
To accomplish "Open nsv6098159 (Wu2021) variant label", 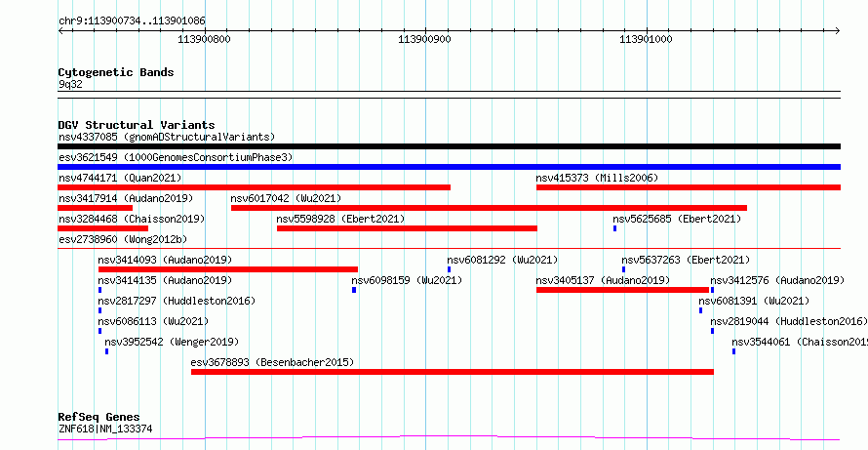I will click(x=407, y=280).
